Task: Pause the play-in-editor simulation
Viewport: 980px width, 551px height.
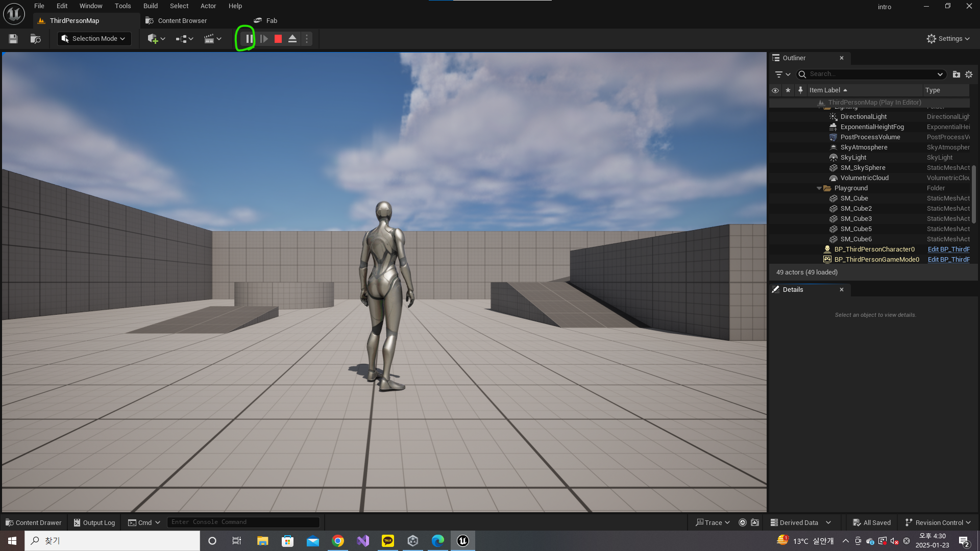Action: coord(249,39)
